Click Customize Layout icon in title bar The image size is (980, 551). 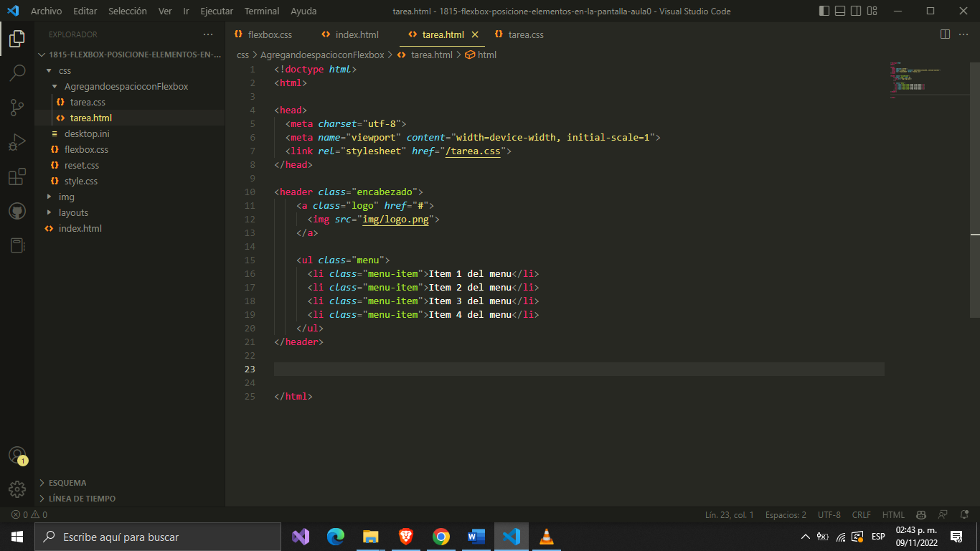click(x=871, y=11)
